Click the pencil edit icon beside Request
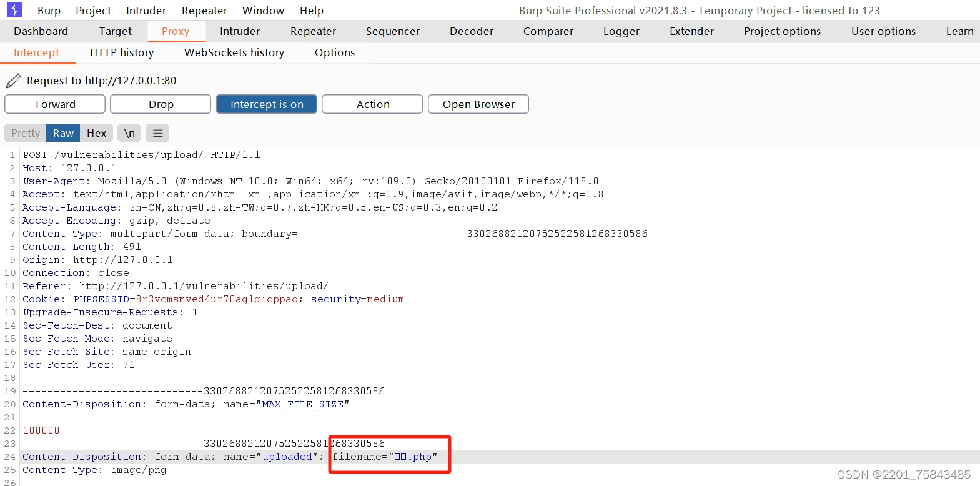The width and height of the screenshot is (980, 486). coord(13,81)
